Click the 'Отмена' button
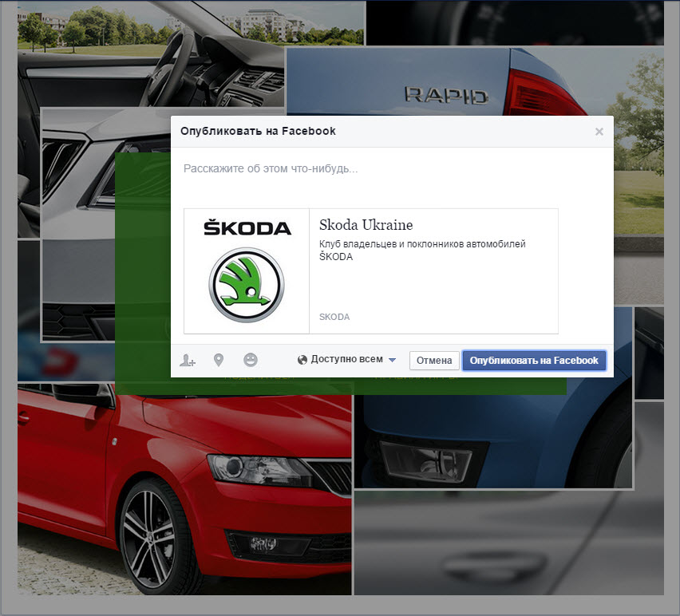This screenshot has height=616, width=680. click(x=434, y=361)
